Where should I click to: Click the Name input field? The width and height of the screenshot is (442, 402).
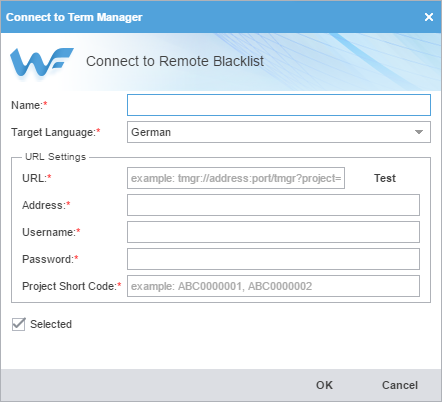click(279, 105)
